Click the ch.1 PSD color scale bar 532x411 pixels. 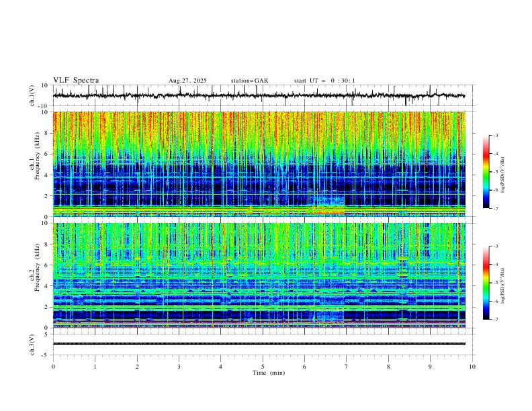[486, 172]
